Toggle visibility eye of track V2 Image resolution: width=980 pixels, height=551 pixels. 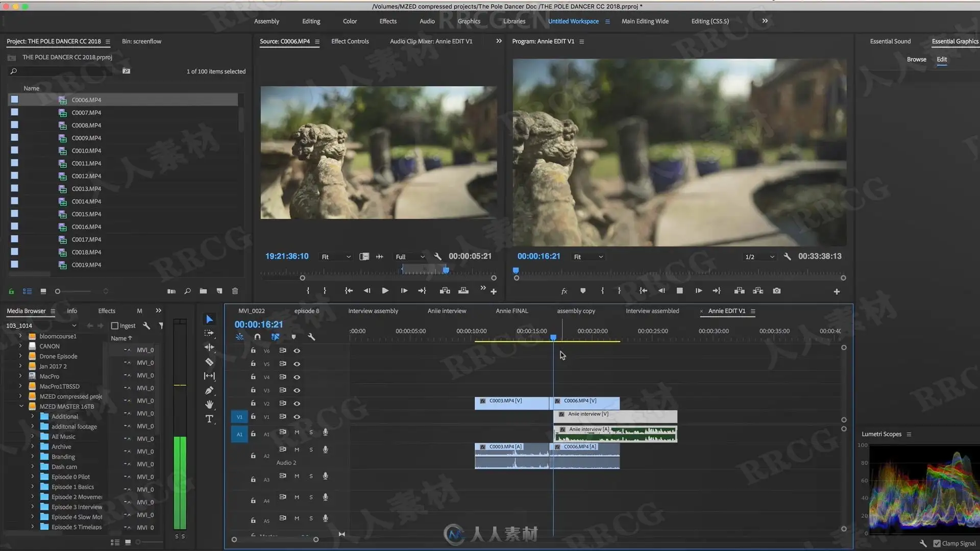[x=297, y=404]
